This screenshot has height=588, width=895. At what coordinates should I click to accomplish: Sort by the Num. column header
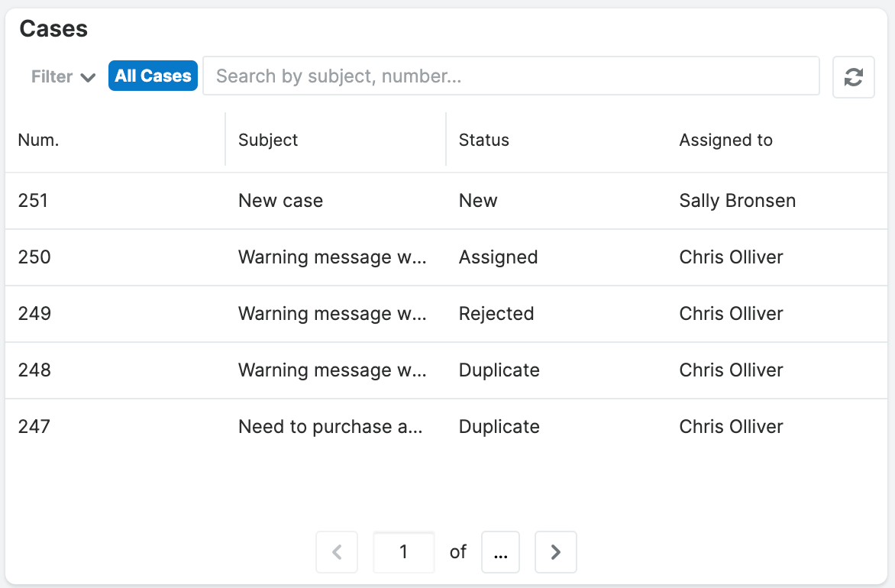38,140
